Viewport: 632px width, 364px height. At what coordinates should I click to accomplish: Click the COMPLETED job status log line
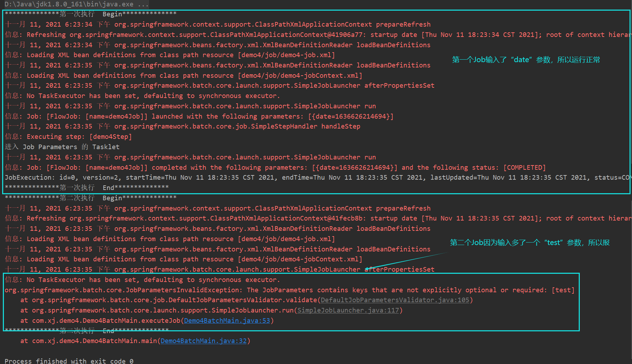(275, 167)
